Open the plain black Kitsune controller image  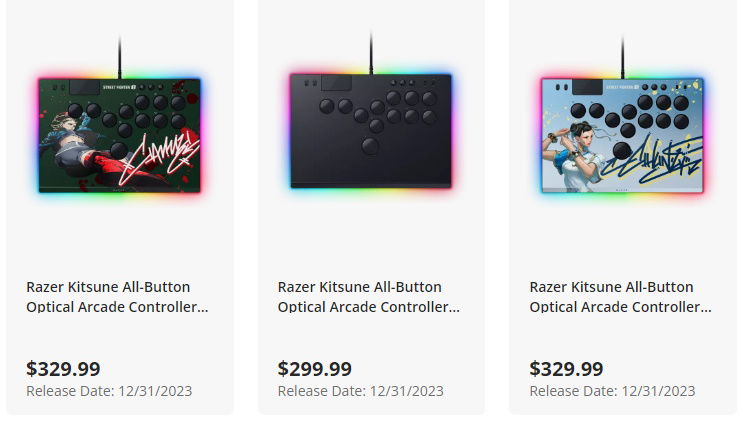pos(371,130)
